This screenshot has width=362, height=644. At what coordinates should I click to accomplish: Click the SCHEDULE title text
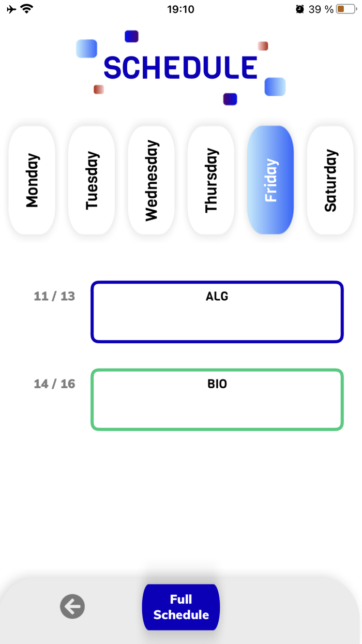pyautogui.click(x=180, y=68)
